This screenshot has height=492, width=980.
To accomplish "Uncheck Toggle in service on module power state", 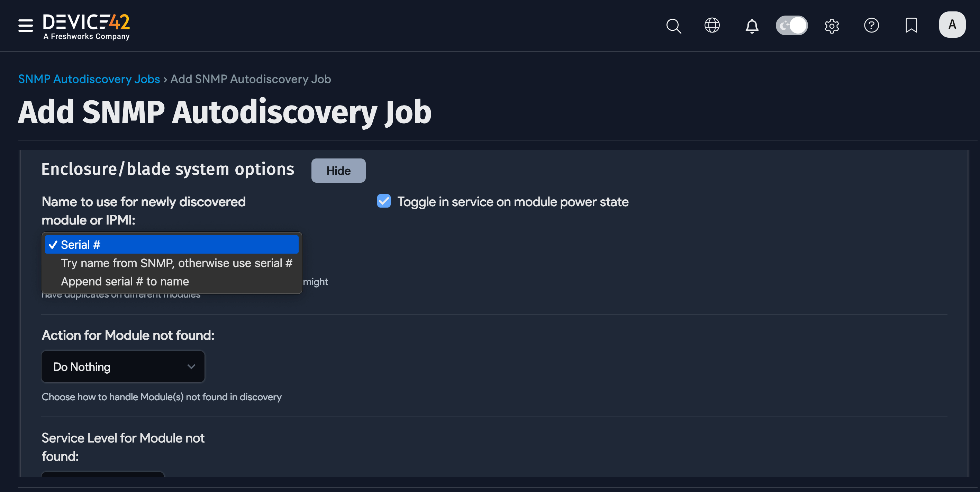I will pos(383,201).
